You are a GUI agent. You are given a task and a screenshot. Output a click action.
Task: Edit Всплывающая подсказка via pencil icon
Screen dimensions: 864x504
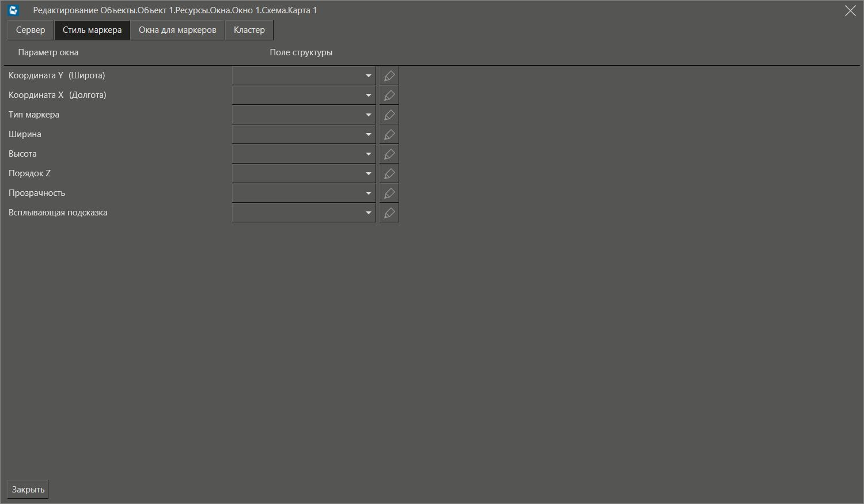[x=389, y=213]
